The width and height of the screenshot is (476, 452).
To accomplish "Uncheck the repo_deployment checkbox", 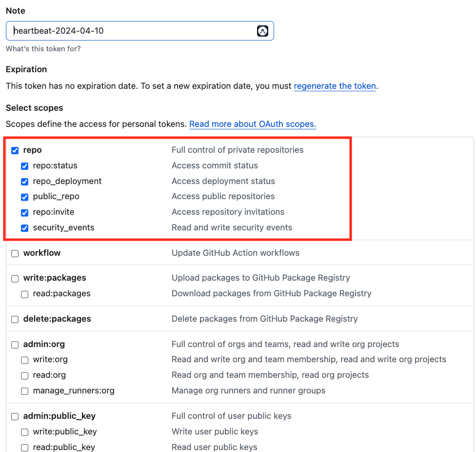I will click(x=25, y=182).
